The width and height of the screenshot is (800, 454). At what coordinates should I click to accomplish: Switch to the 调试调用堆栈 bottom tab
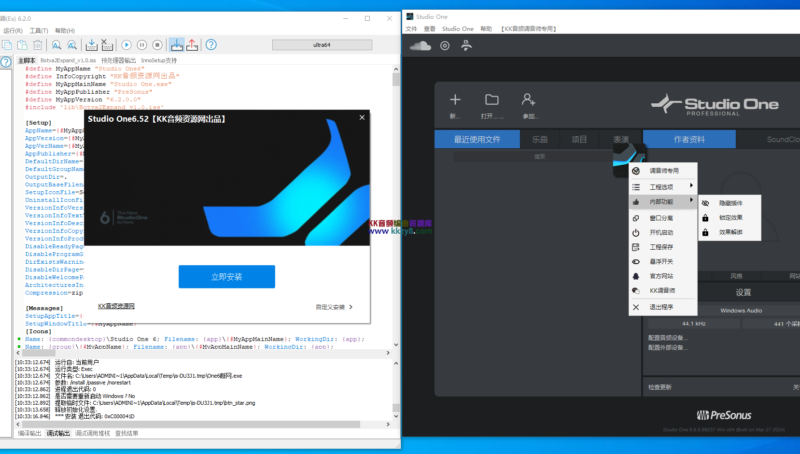point(92,433)
